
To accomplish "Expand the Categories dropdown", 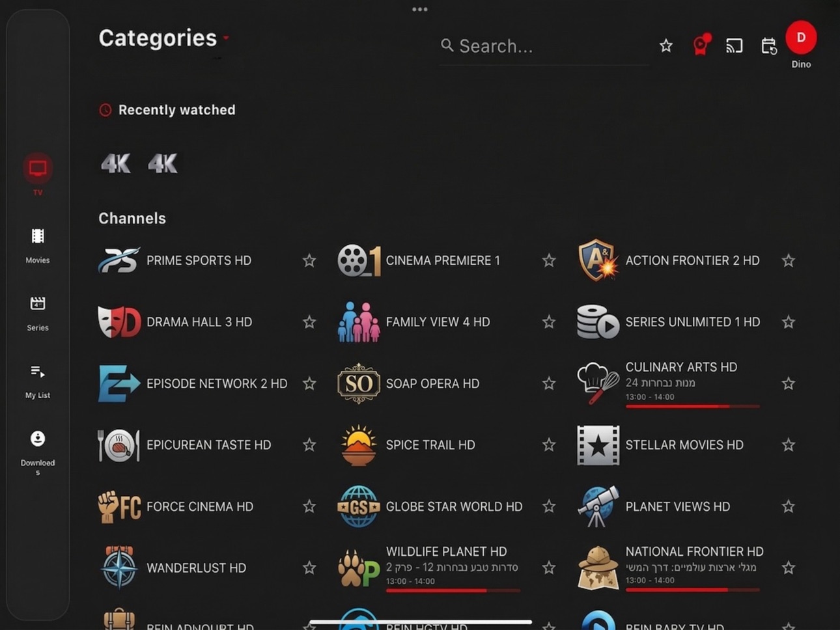I will 163,38.
